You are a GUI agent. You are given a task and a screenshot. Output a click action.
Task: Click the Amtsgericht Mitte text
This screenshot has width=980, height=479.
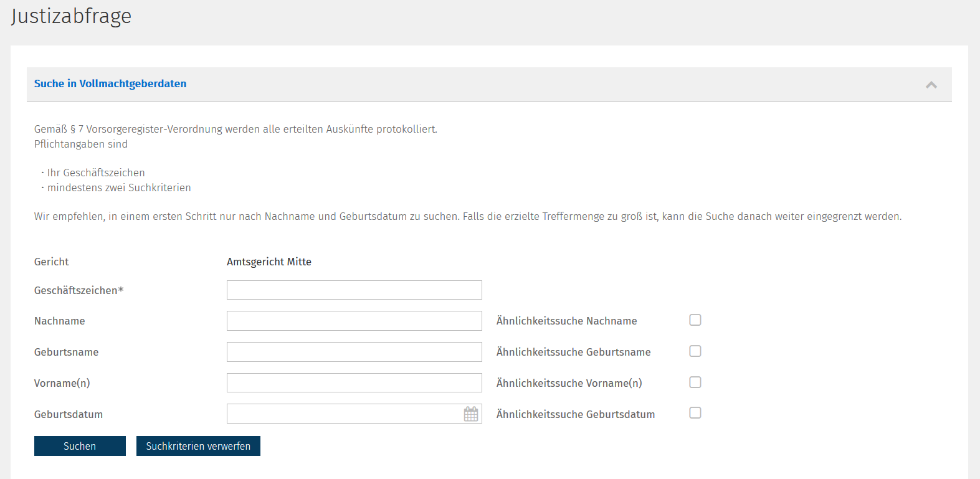269,262
